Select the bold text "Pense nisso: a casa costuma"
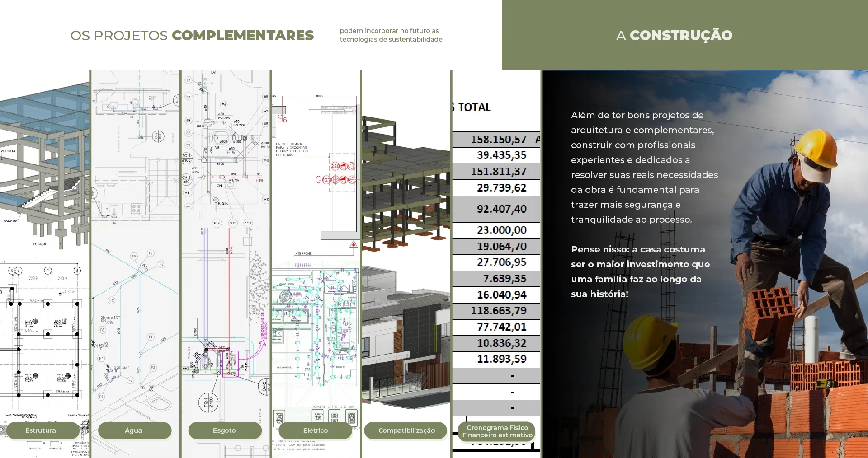This screenshot has height=458, width=868. pyautogui.click(x=640, y=271)
